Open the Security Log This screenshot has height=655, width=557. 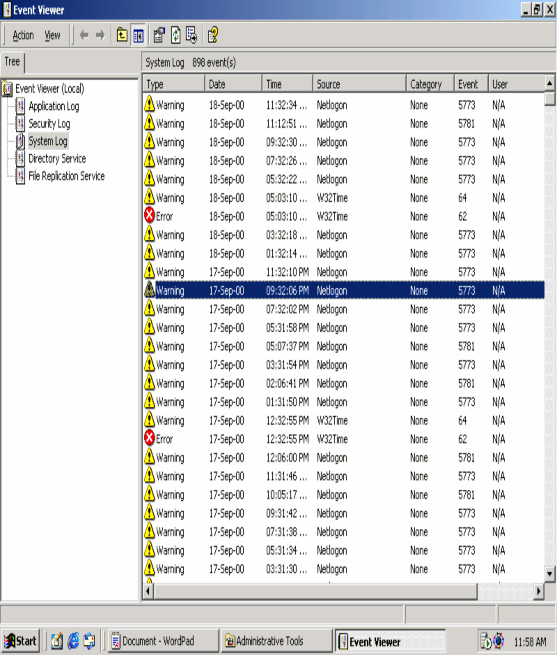[x=49, y=124]
